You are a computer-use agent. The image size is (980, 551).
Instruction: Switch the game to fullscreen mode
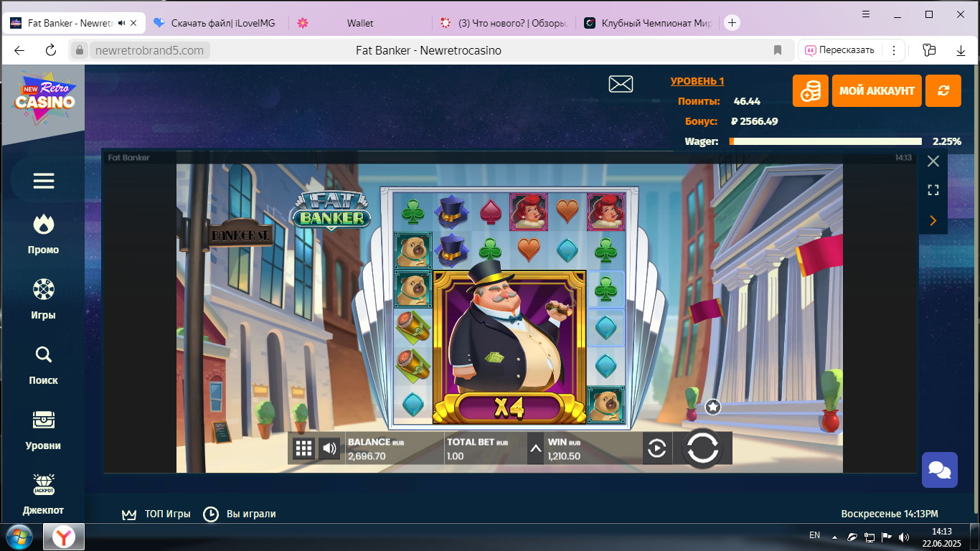tap(933, 190)
